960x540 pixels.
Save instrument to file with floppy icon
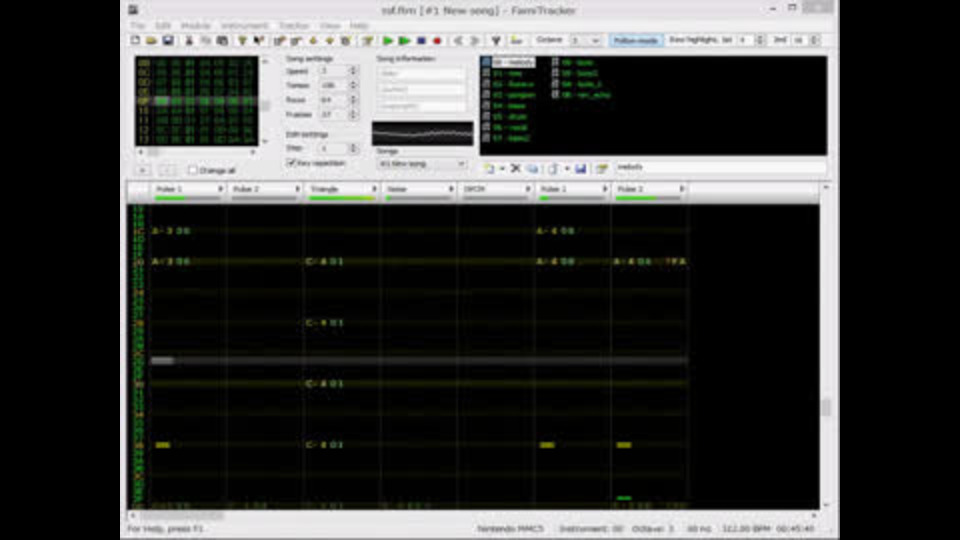point(580,168)
